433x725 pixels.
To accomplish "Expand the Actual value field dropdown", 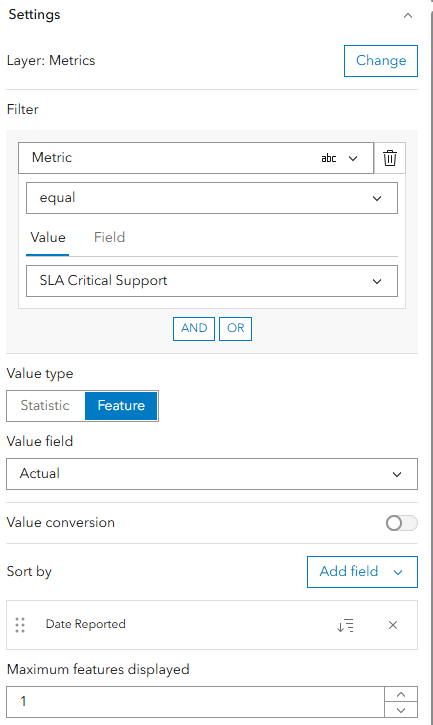I will [212, 474].
